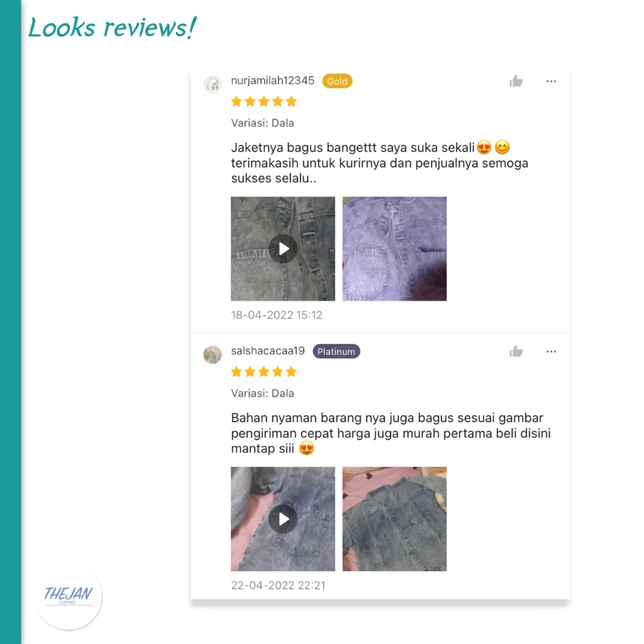644x644 pixels.
Task: Open more options for salshacacaa19's review
Action: click(551, 352)
